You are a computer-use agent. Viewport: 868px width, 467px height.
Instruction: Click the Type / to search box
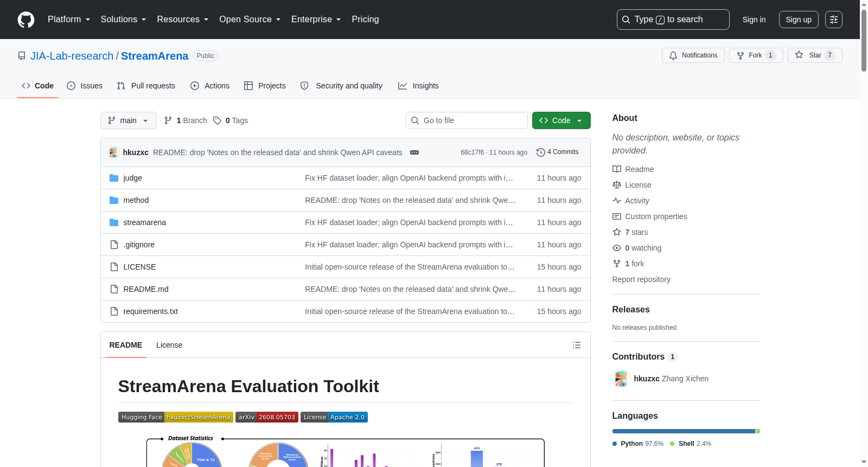(x=673, y=20)
